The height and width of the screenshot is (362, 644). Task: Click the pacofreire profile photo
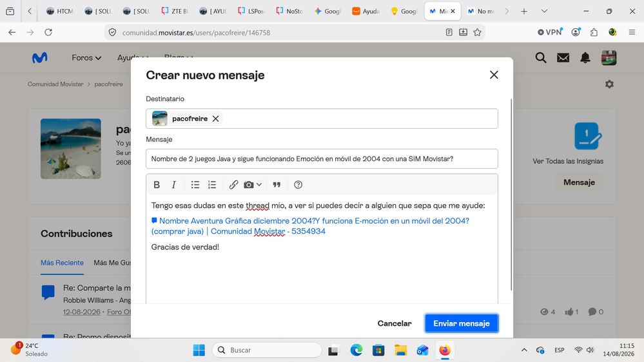tap(71, 149)
